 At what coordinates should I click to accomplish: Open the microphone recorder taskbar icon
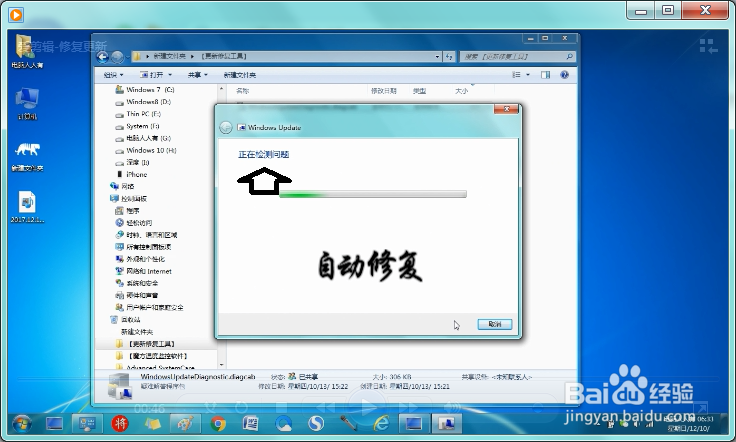pyautogui.click(x=348, y=424)
